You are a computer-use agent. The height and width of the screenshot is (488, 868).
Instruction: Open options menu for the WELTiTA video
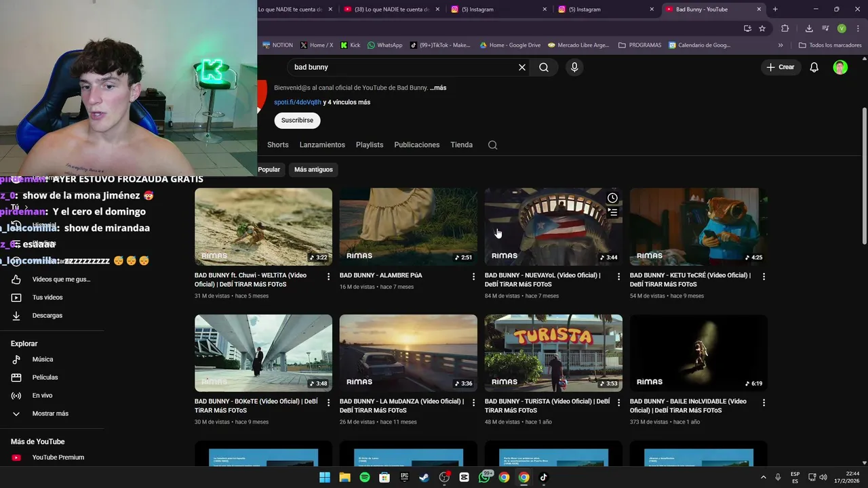(x=328, y=277)
